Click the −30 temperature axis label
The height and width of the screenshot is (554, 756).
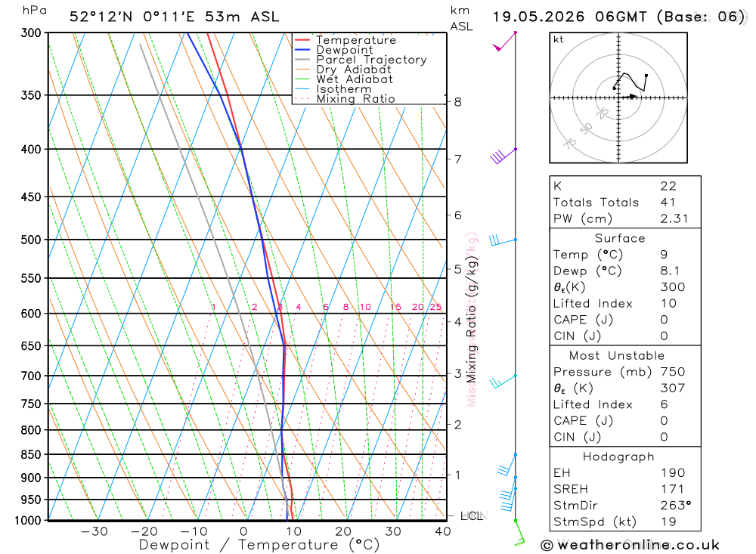click(x=94, y=532)
